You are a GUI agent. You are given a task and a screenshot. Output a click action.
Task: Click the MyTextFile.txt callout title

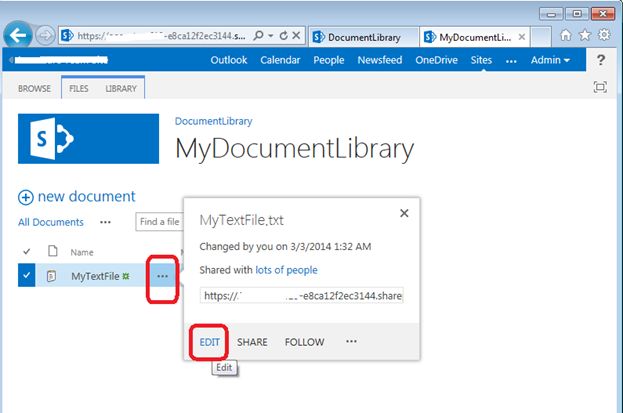(x=242, y=220)
